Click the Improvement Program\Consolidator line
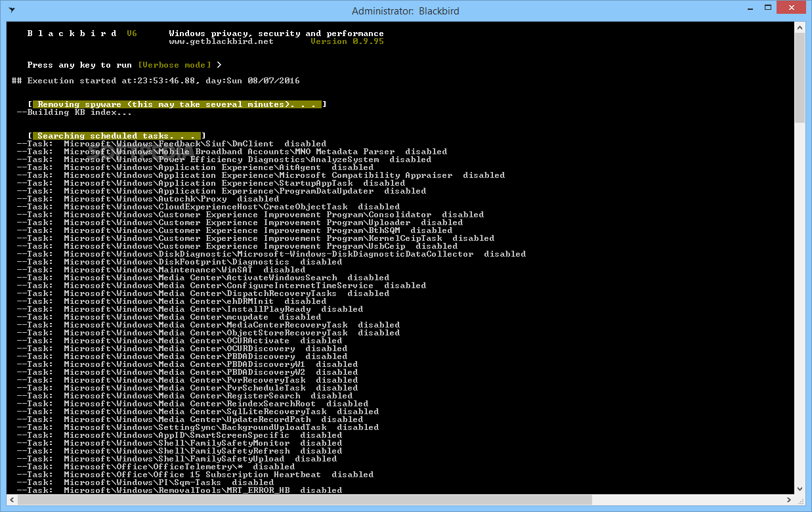 point(250,215)
